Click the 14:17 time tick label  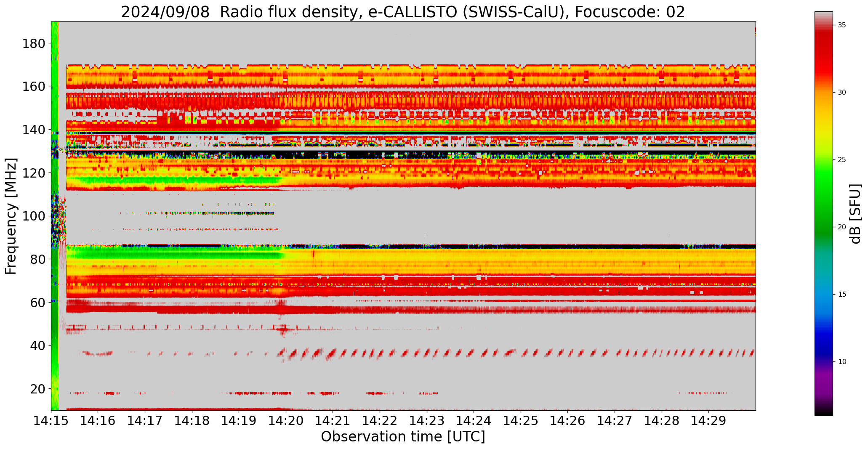pyautogui.click(x=145, y=421)
